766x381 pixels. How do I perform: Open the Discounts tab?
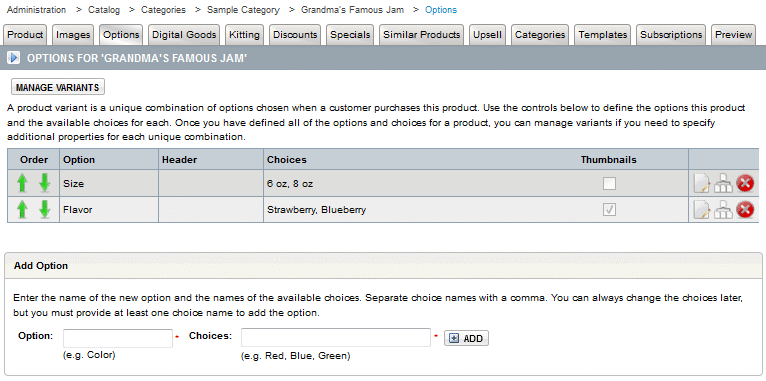[x=295, y=35]
